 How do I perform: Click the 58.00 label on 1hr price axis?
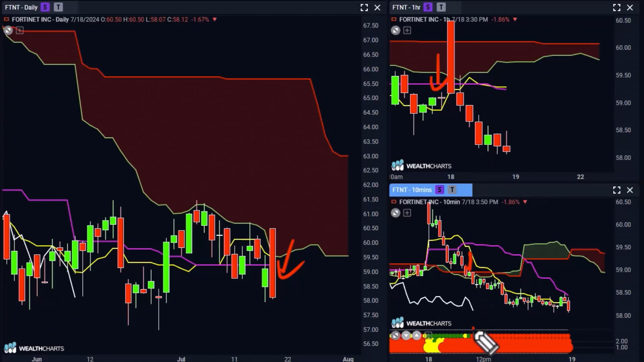[623, 158]
